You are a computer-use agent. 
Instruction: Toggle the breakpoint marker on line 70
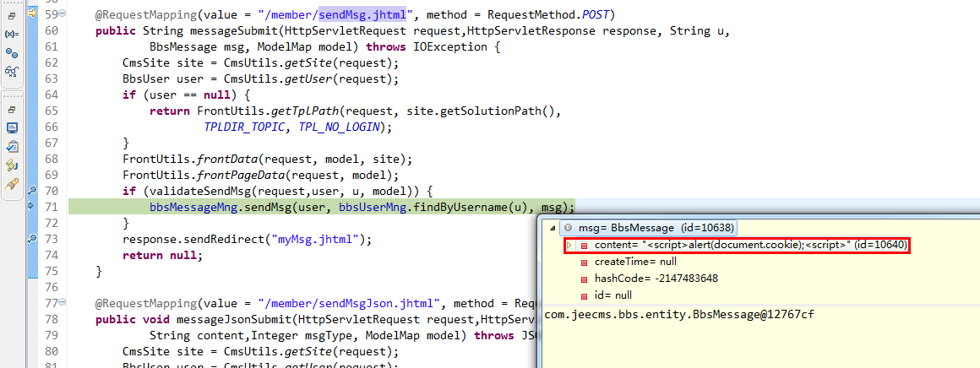coord(32,190)
